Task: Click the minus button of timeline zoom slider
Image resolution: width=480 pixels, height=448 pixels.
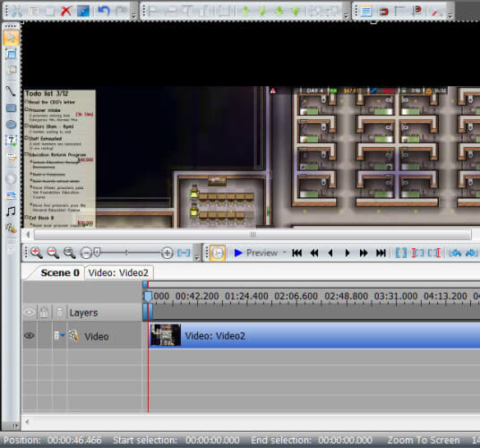Action: (86, 253)
